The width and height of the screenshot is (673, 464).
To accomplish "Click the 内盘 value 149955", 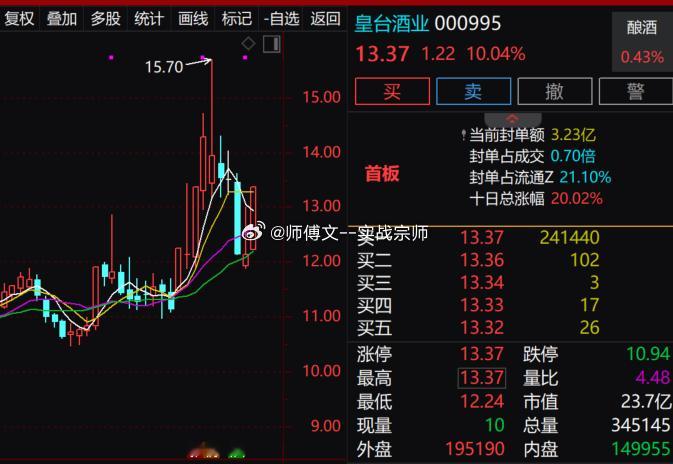I will point(641,449).
